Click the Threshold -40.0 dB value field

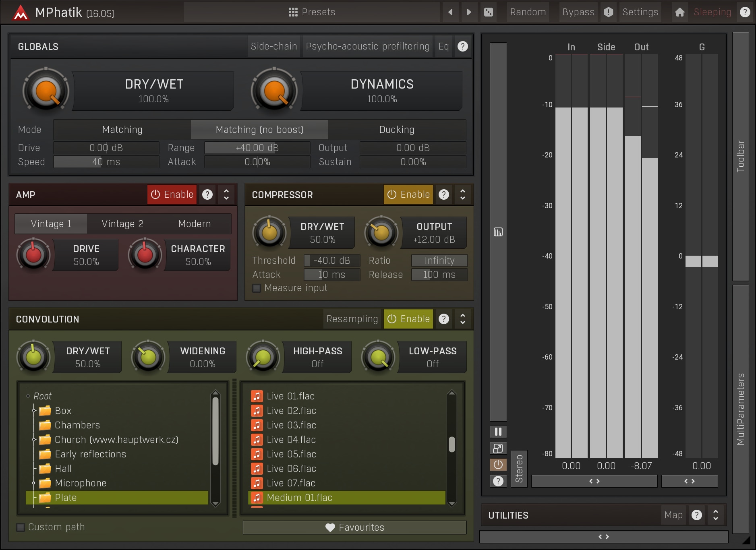[332, 261]
